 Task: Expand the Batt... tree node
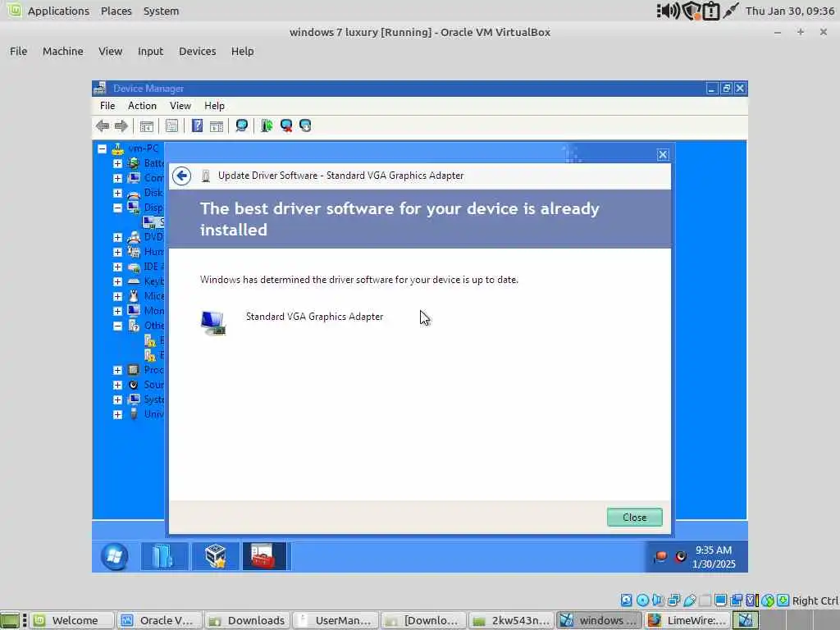[117, 163]
